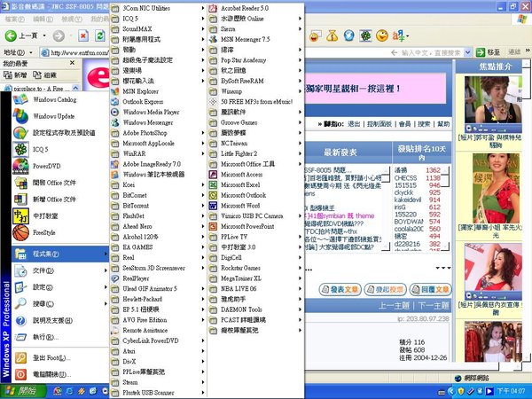Click the Windows Start button

click(23, 391)
